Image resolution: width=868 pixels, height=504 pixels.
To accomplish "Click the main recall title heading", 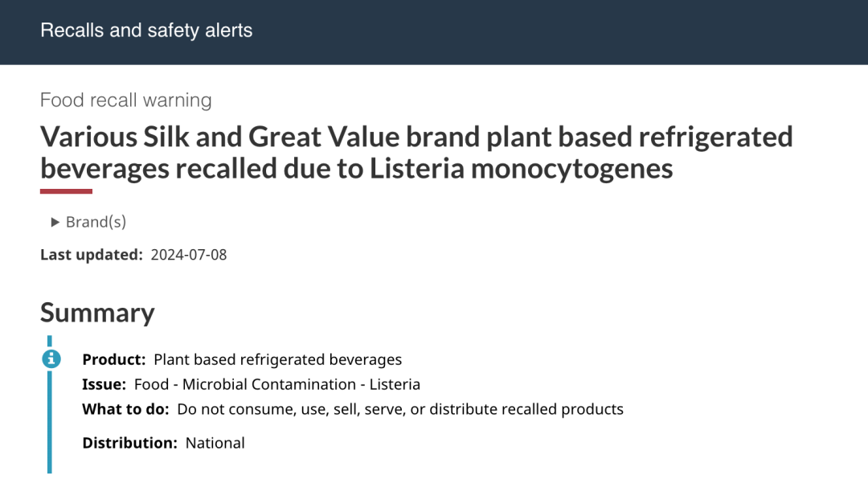I will [x=416, y=152].
